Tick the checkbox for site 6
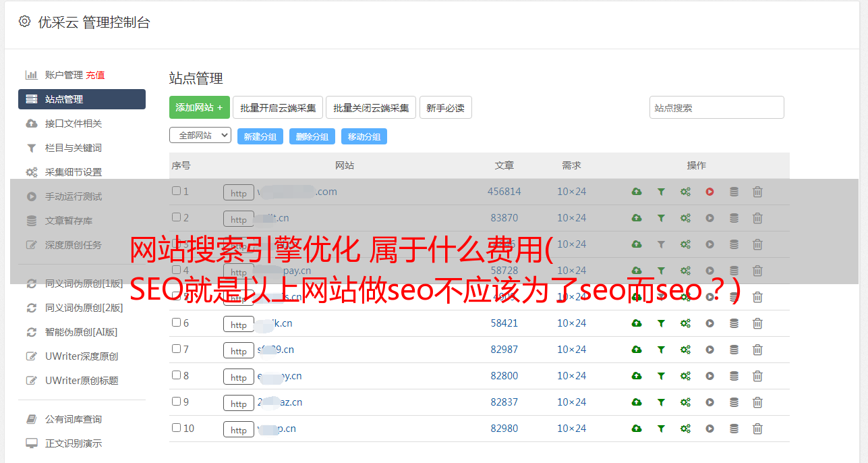The height and width of the screenshot is (463, 868). pyautogui.click(x=176, y=323)
